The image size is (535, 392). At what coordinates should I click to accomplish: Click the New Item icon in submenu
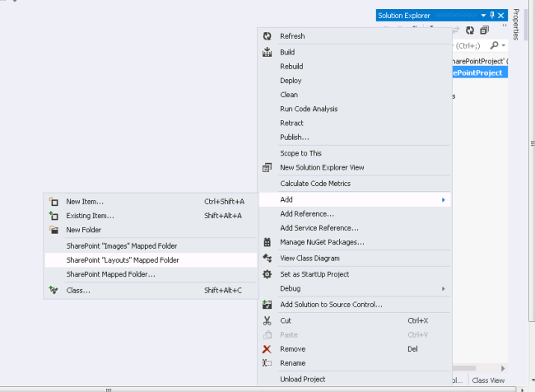tap(53, 202)
